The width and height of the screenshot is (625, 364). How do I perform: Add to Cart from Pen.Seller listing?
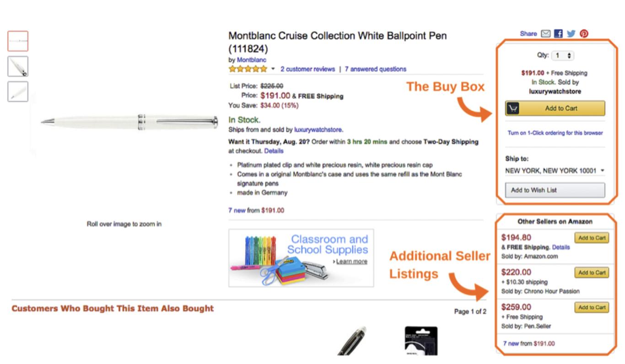pos(592,307)
